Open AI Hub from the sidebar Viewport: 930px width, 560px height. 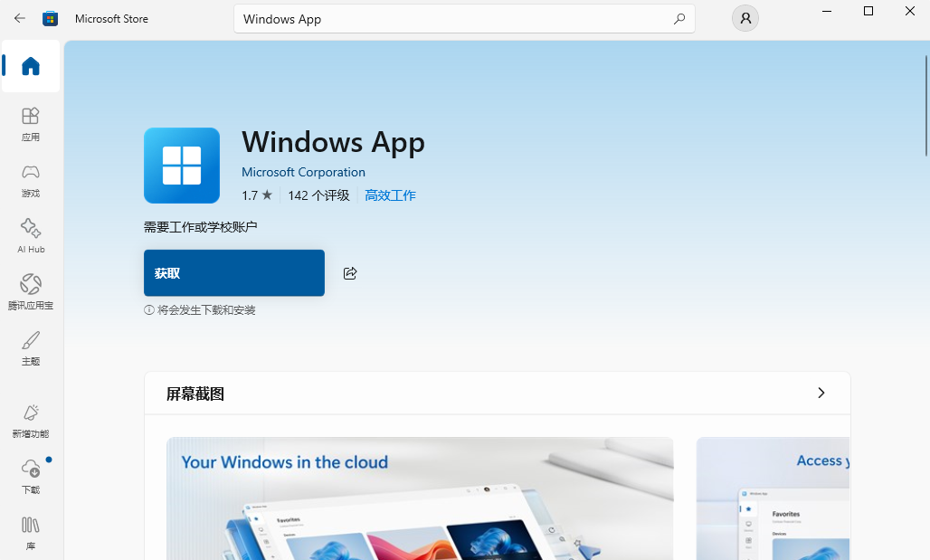coord(31,236)
